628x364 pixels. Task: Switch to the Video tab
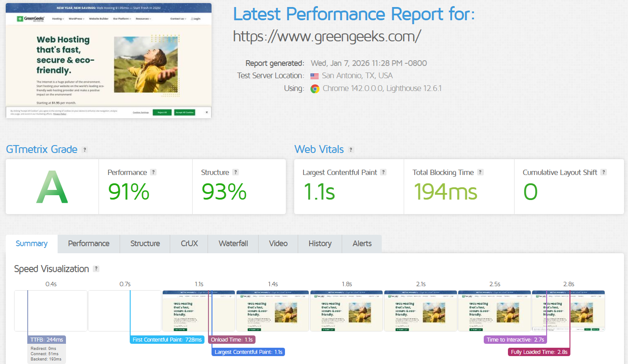click(x=278, y=244)
